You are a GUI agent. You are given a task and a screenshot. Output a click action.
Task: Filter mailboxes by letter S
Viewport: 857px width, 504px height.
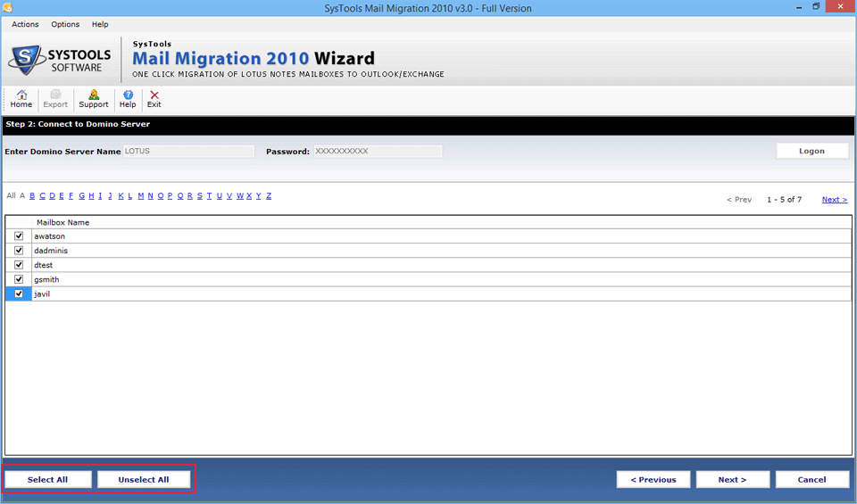[199, 195]
